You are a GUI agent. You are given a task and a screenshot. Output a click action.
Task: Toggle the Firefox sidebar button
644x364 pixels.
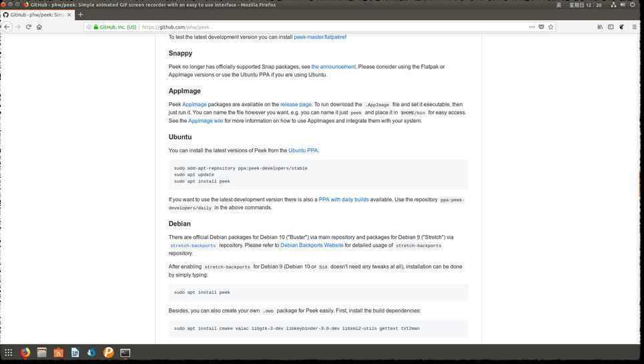pyautogui.click(x=611, y=27)
